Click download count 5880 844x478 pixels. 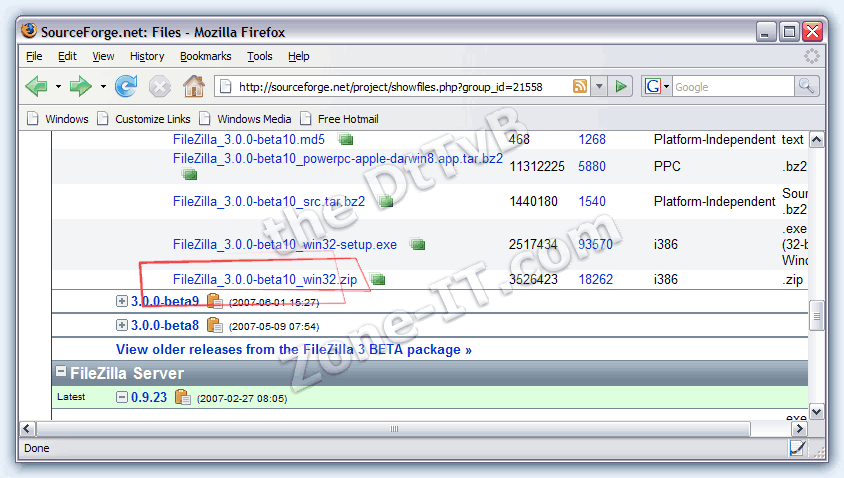592,166
